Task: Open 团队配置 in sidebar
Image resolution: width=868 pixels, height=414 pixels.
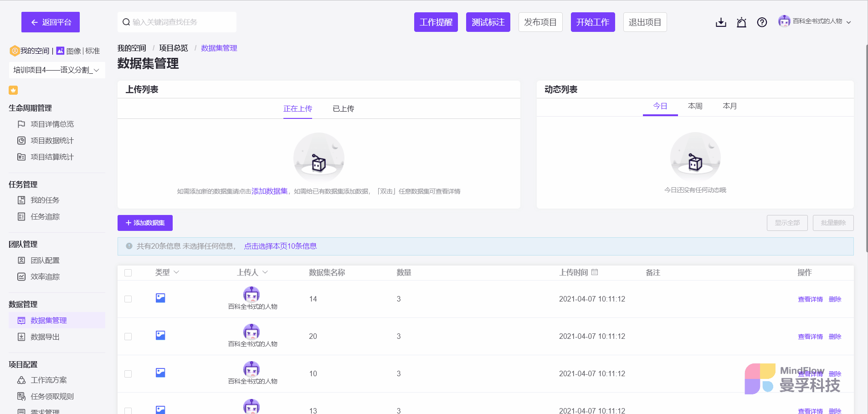Action: [45, 260]
